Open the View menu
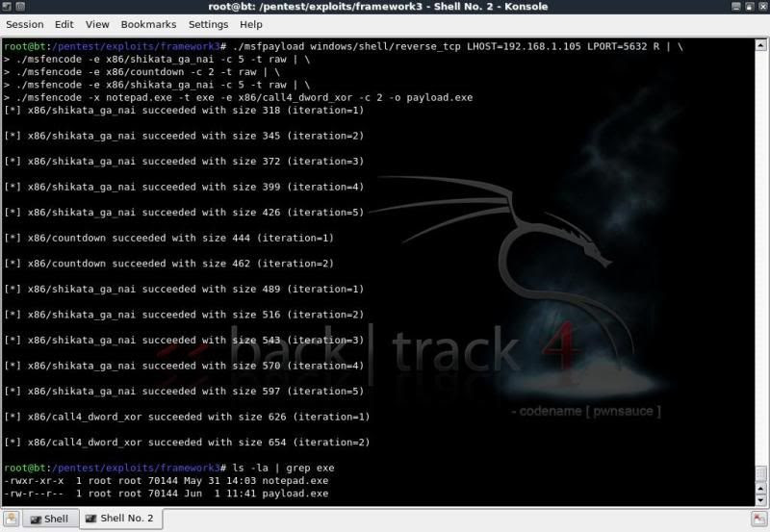Viewport: 770px width, 532px height. click(97, 25)
